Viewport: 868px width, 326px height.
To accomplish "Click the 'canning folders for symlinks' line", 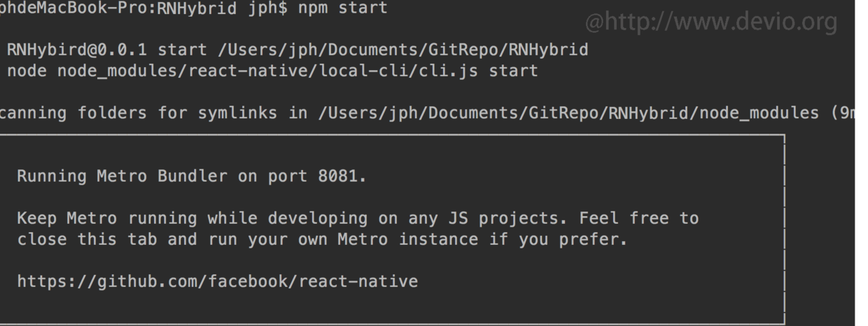I will [x=427, y=115].
